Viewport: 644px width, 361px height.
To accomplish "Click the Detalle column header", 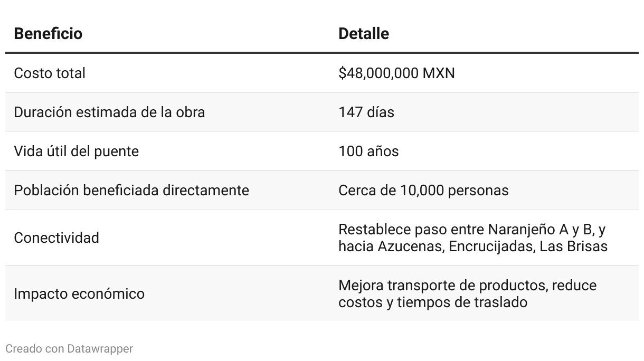I will pyautogui.click(x=364, y=34).
